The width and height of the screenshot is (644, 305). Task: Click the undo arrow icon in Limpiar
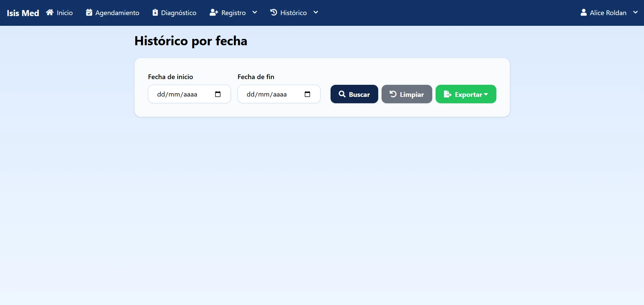pyautogui.click(x=393, y=94)
